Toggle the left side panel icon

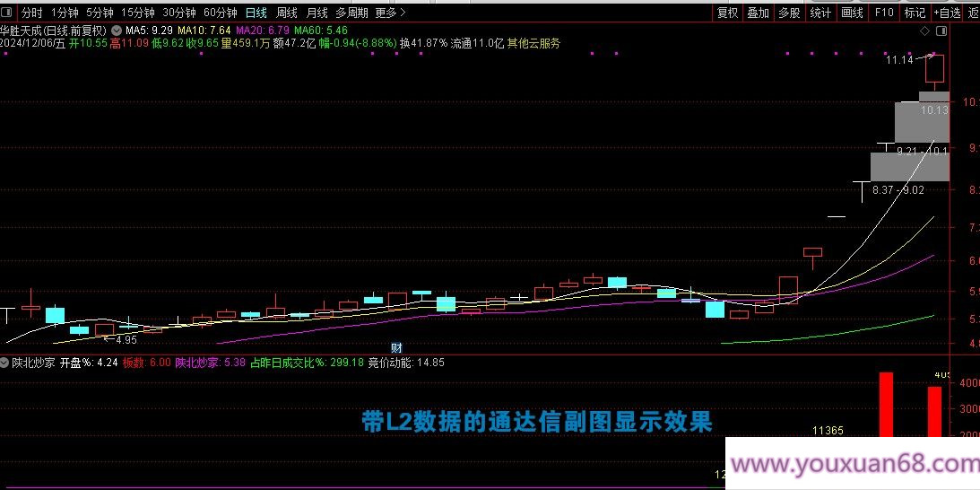[7, 13]
